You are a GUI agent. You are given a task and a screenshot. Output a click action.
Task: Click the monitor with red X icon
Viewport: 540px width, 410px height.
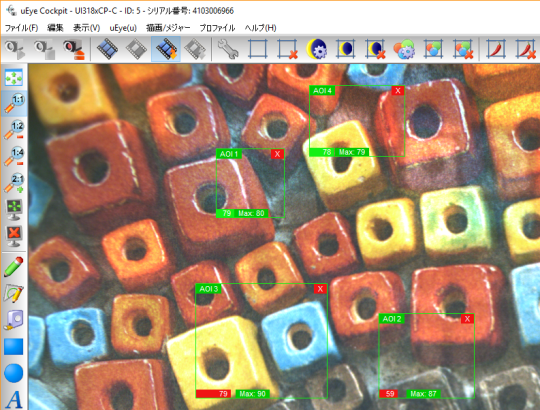coord(14,236)
